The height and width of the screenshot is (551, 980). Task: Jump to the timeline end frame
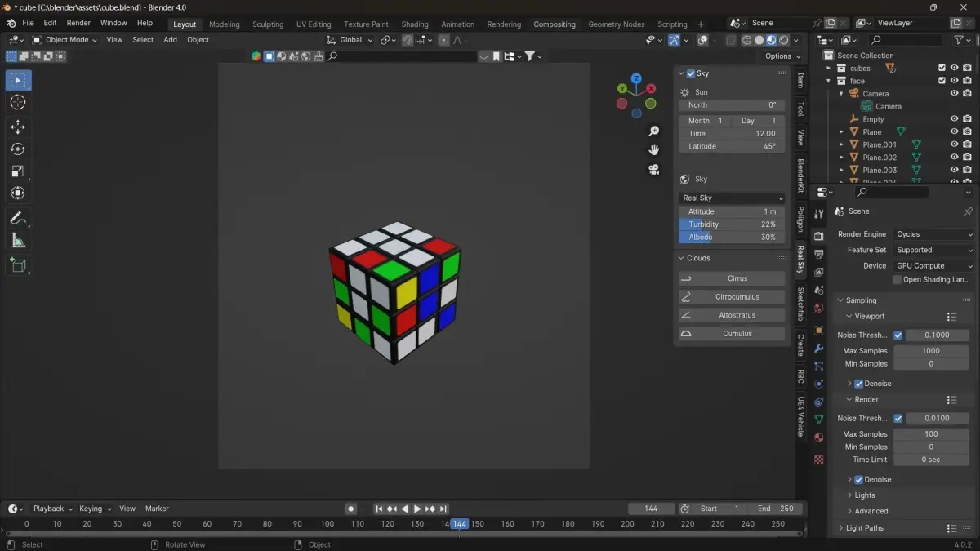click(443, 509)
